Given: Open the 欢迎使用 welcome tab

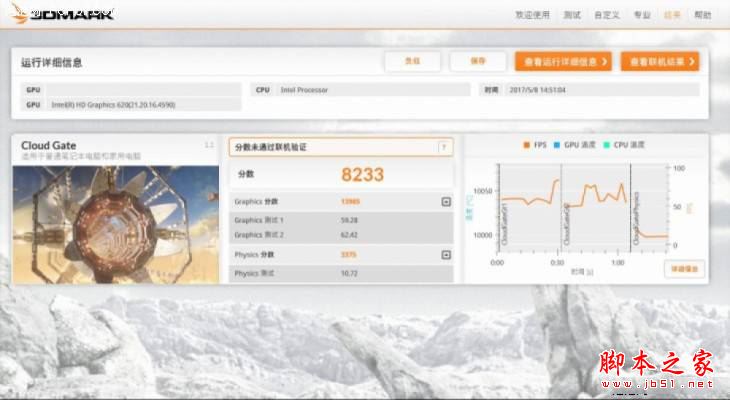Looking at the screenshot, I should point(532,15).
